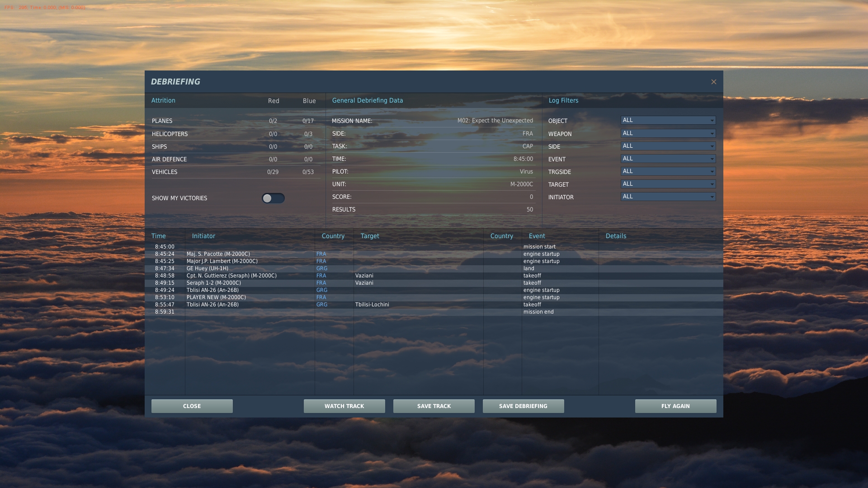Click the CLOSE button
This screenshot has width=868, height=488.
pyautogui.click(x=192, y=406)
